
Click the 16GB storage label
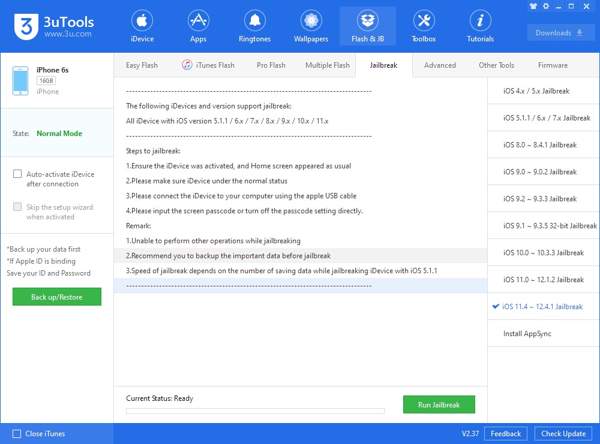[46, 81]
